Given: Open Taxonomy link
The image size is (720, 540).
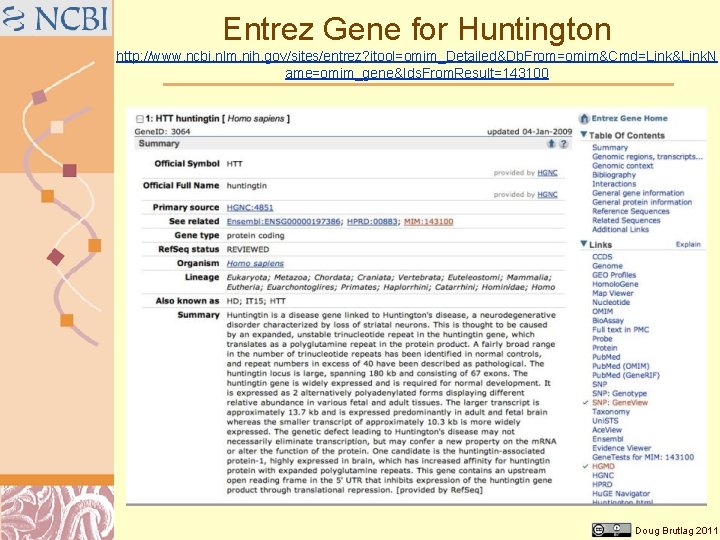Looking at the screenshot, I should click(611, 412).
